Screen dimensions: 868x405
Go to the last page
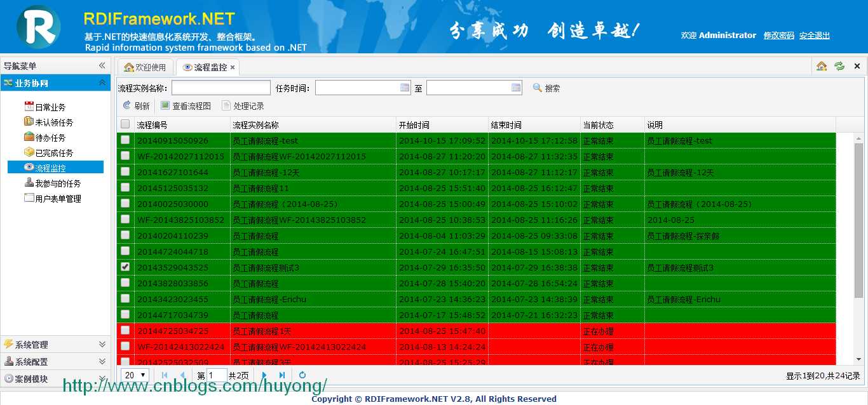click(x=282, y=375)
